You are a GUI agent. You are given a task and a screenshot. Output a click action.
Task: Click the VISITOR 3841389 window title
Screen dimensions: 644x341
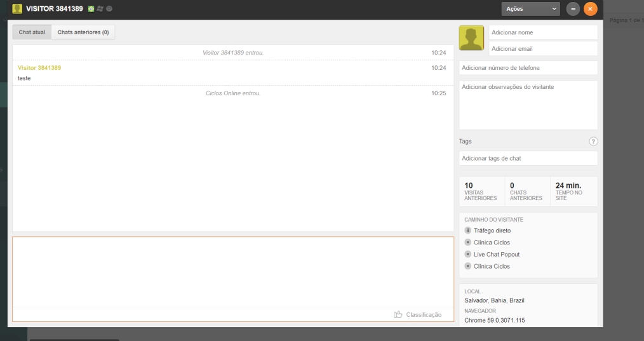(x=54, y=9)
